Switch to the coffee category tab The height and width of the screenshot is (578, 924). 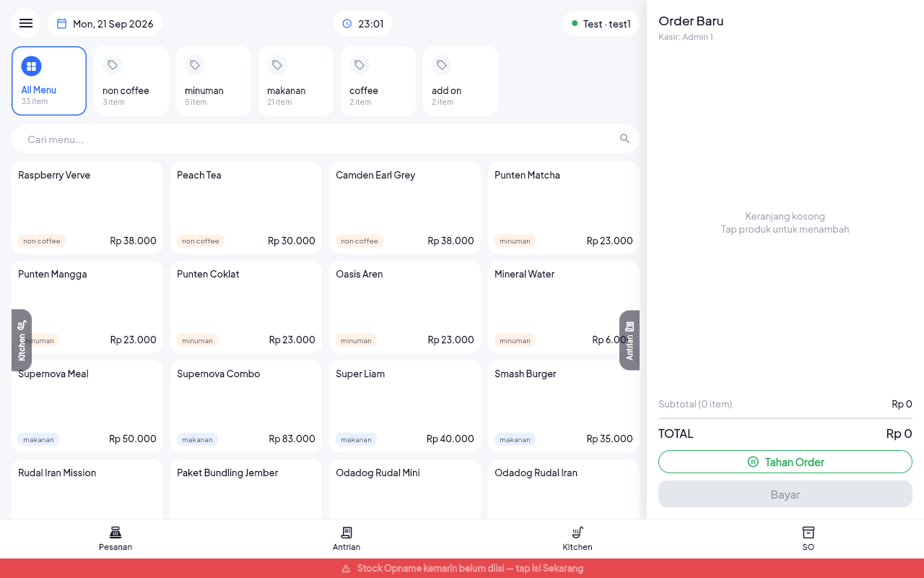click(378, 81)
